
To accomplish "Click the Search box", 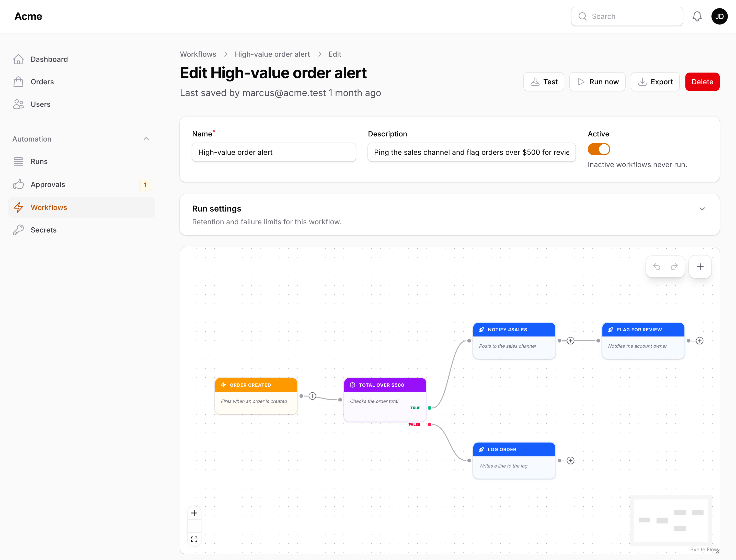I will pos(627,16).
